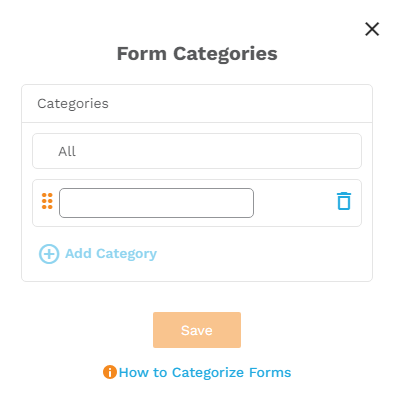394x406 pixels.
Task: Click the 'All' label text
Action: [67, 151]
